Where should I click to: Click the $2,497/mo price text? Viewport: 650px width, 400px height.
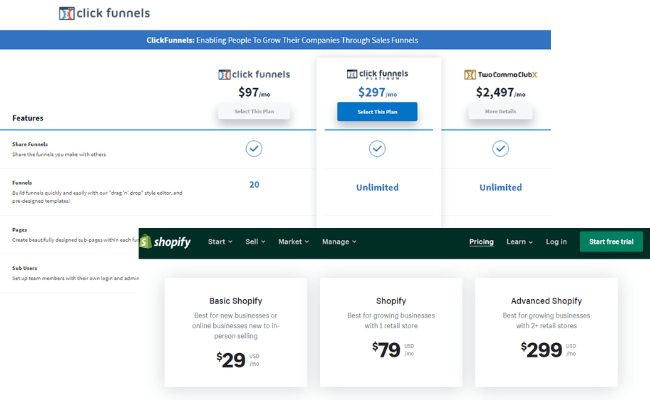coord(500,92)
